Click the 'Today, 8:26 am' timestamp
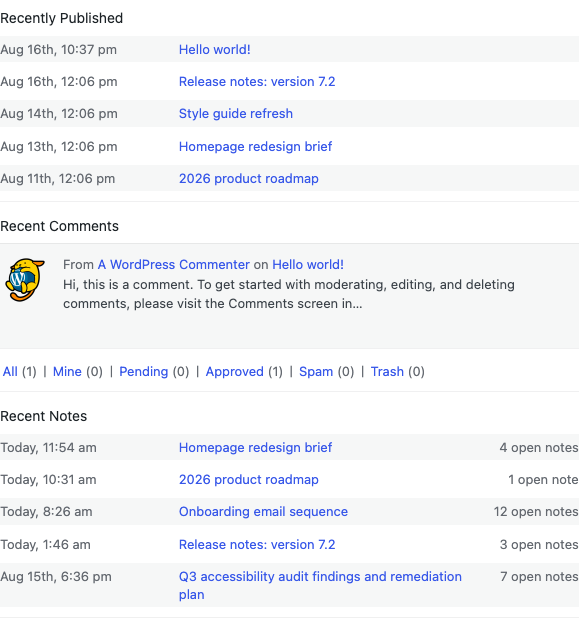 tap(46, 512)
